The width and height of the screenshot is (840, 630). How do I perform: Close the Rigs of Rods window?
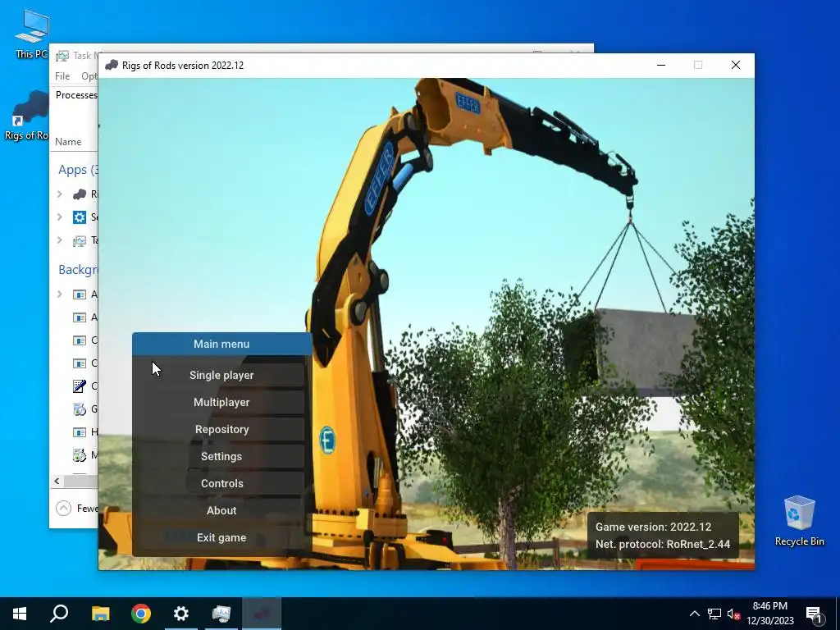736,66
